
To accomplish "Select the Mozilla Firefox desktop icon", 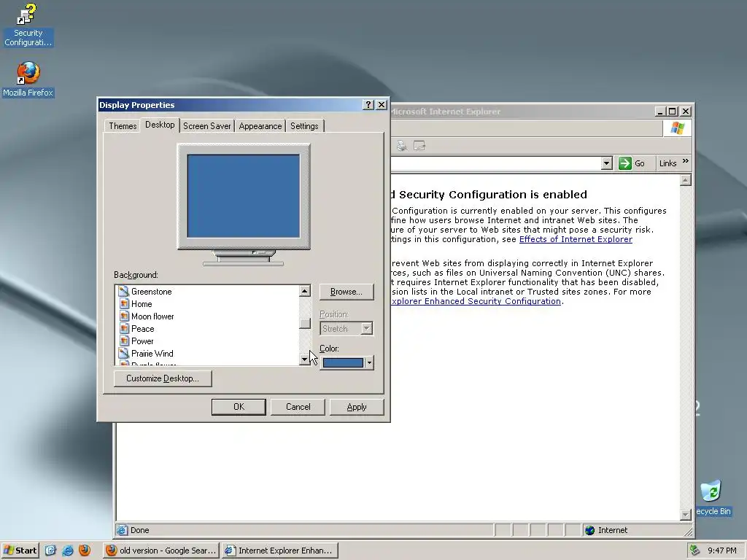I will click(28, 79).
